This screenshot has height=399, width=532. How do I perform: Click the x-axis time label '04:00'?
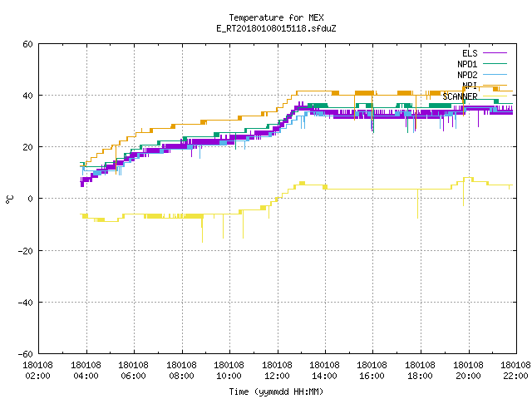pyautogui.click(x=86, y=376)
